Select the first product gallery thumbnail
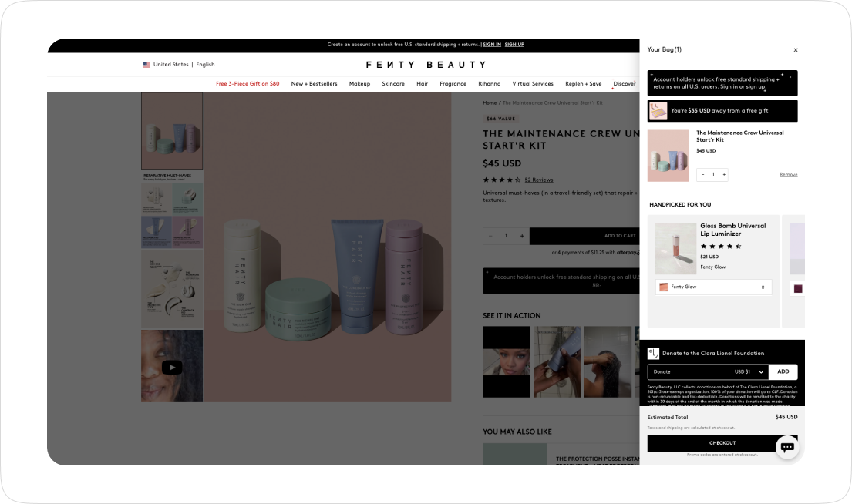 tap(172, 131)
